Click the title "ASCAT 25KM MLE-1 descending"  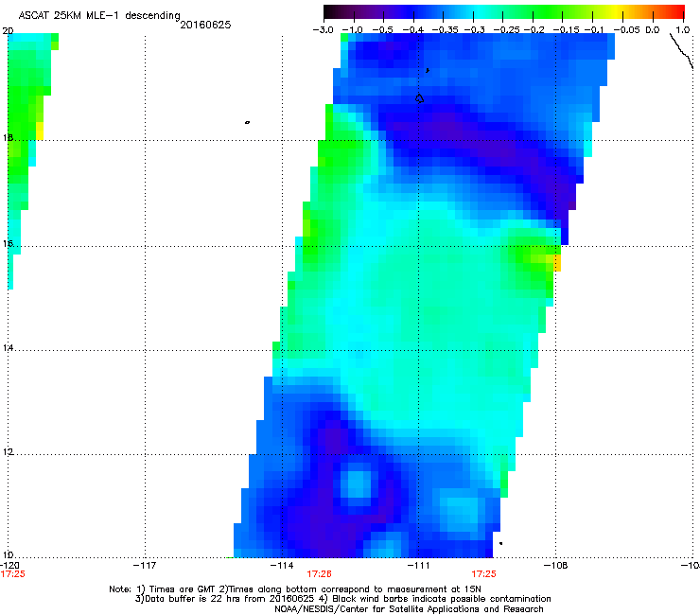(x=99, y=15)
